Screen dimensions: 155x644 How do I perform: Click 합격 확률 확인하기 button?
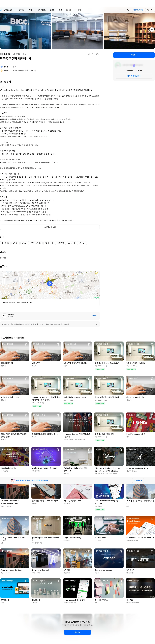(x=134, y=76)
